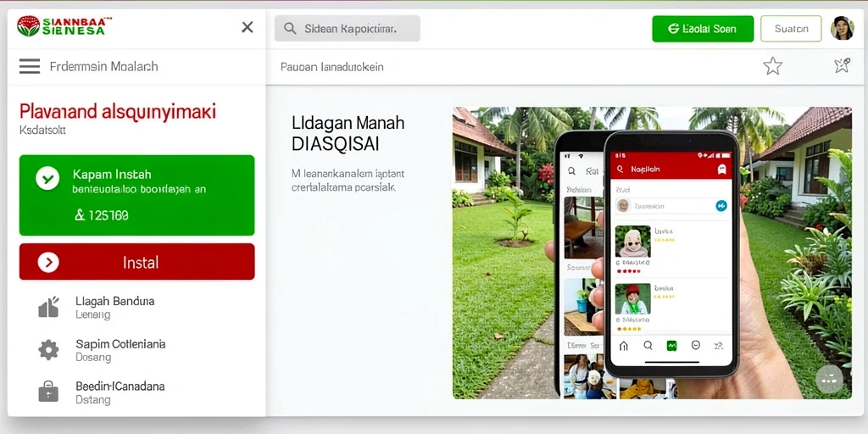Click the gear icon beside Sapim Cotleniana
868x434 pixels.
(x=48, y=350)
